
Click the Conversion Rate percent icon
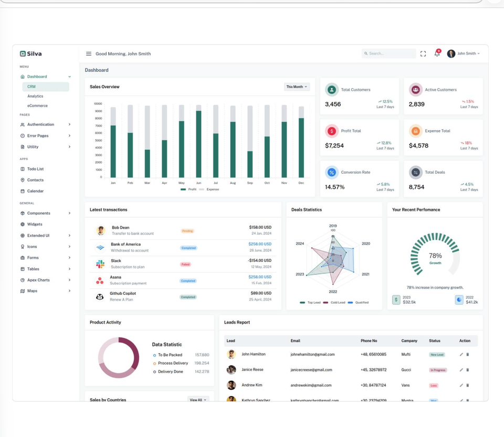(x=331, y=172)
